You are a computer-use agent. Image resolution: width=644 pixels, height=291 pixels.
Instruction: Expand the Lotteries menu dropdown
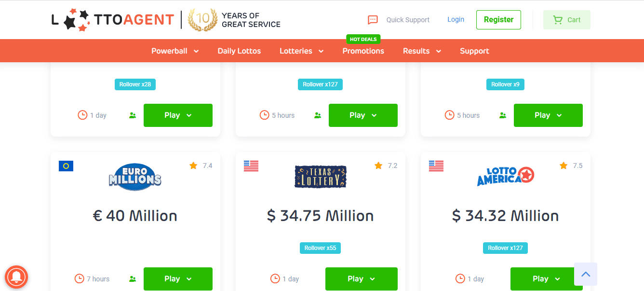302,51
